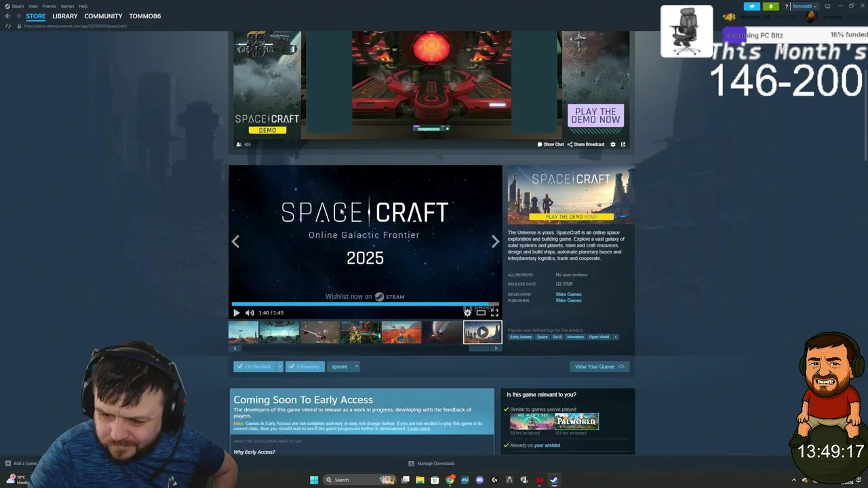The width and height of the screenshot is (868, 488).
Task: Select the orange desert screenshot thumbnail
Action: [x=401, y=332]
